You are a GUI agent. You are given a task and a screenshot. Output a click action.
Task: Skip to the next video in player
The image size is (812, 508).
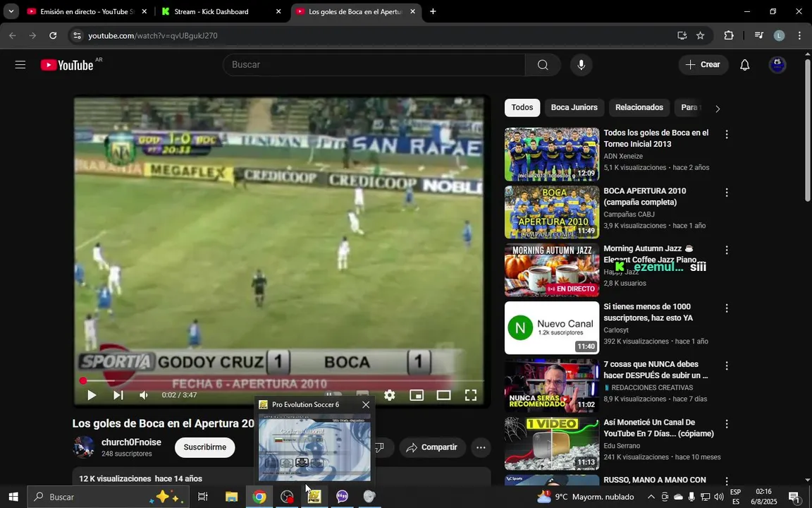point(118,395)
